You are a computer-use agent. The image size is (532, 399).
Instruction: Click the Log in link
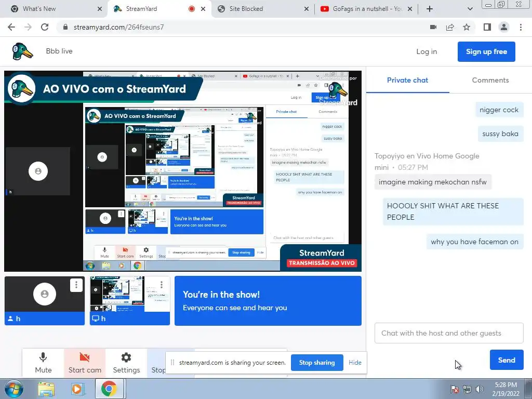[427, 51]
